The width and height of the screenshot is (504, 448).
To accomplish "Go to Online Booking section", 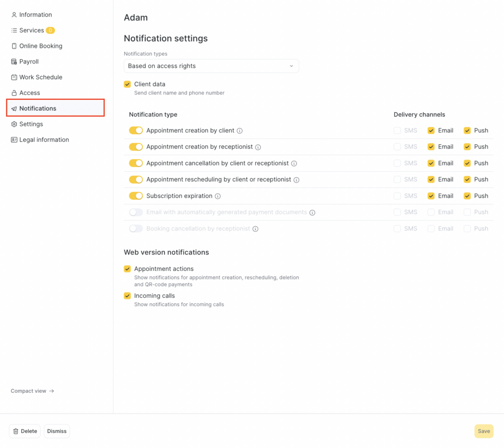I will pos(40,46).
